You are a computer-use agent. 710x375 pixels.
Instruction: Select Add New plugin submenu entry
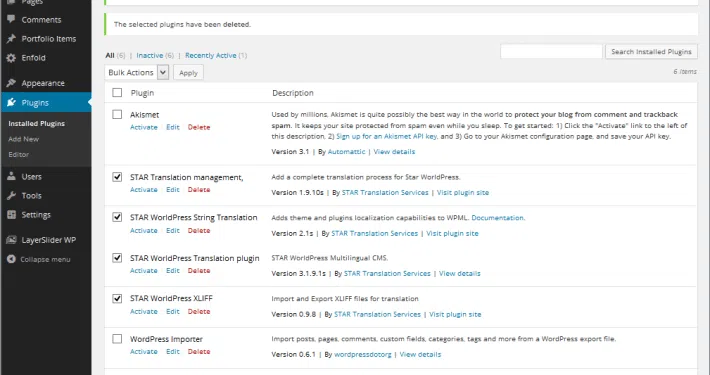pos(24,139)
